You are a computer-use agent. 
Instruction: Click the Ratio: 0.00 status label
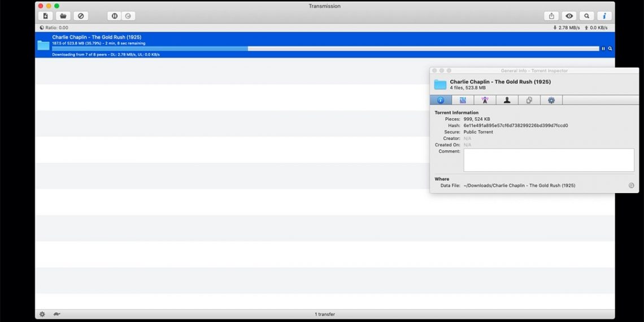point(54,28)
